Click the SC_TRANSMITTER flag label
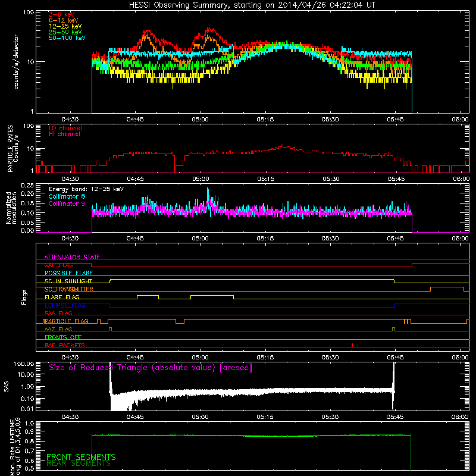Screen dimensions: 476x476 [68, 289]
